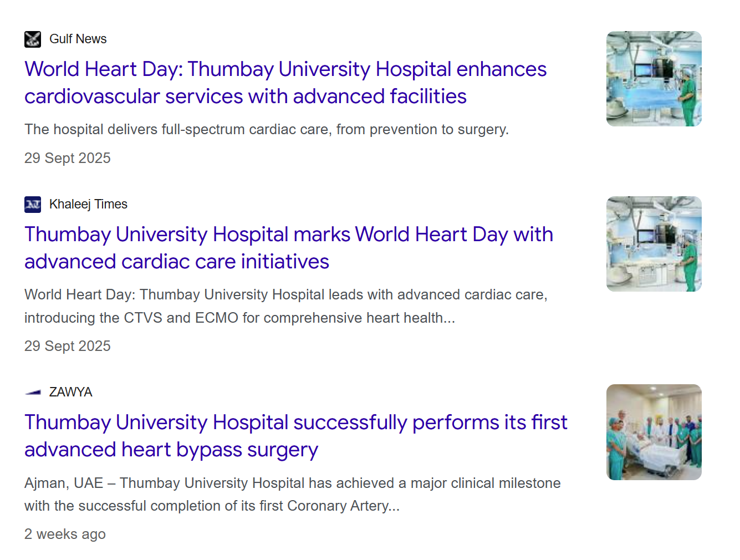Open first advanced heart bypass surgery headline
The height and width of the screenshot is (560, 740).
(x=295, y=422)
